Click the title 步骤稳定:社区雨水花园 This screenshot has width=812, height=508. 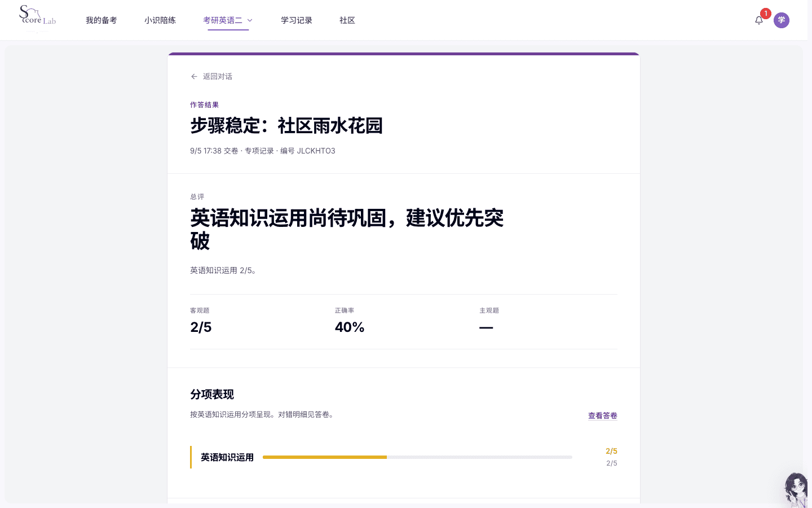tap(286, 125)
